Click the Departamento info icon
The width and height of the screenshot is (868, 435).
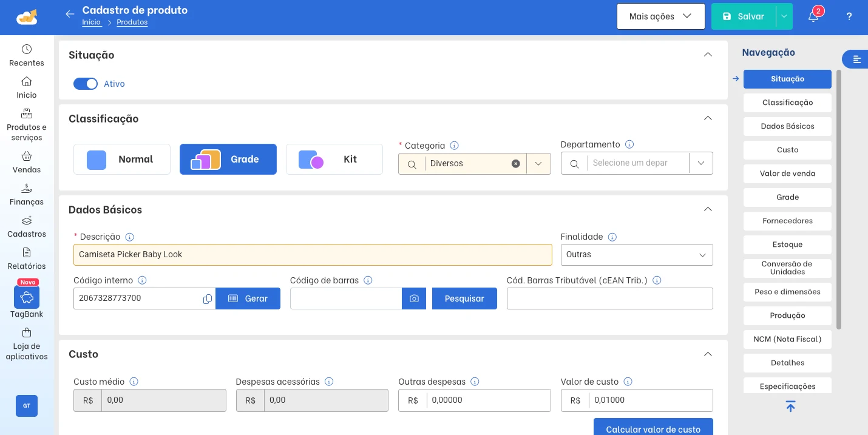tap(629, 144)
